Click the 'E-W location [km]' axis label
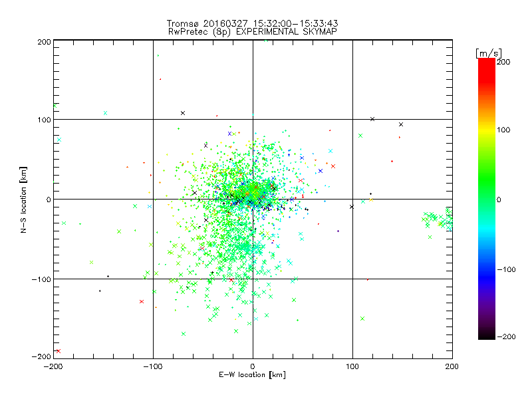Screen dimensions: 532x399 pyautogui.click(x=252, y=375)
